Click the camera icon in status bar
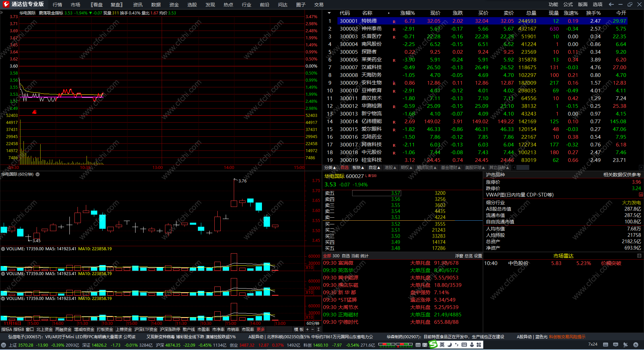This screenshot has width=644, height=350. pos(418,345)
